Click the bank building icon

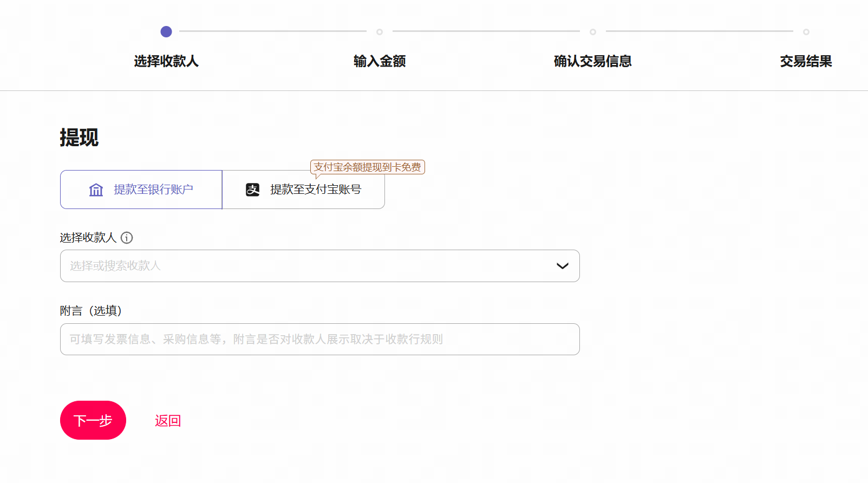[96, 190]
